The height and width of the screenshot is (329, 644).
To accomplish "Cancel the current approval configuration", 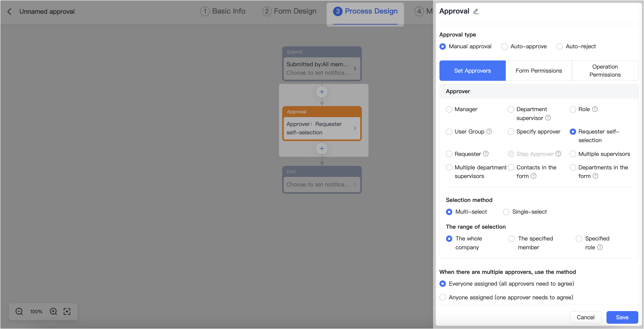I will coord(586,317).
